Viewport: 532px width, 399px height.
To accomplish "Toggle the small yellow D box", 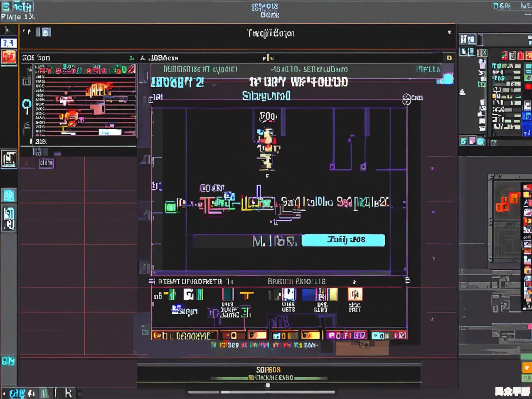I will (x=449, y=58).
